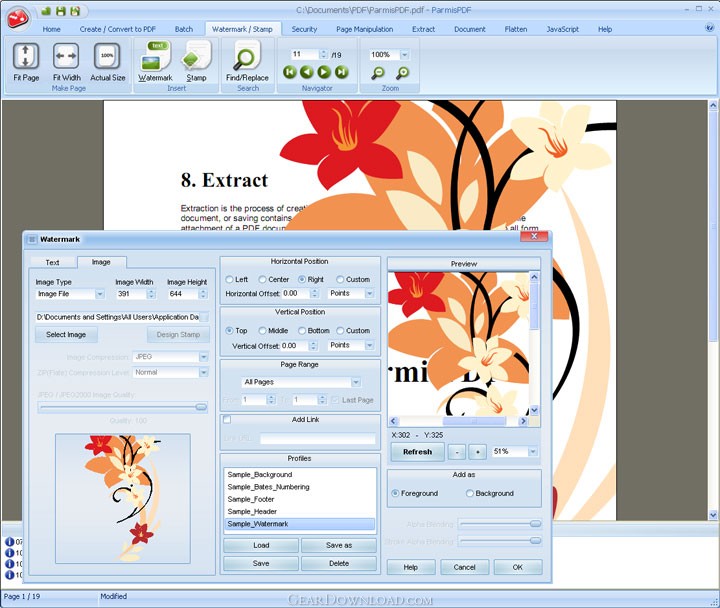
Task: Select Custom horizontal position
Action: (340, 279)
